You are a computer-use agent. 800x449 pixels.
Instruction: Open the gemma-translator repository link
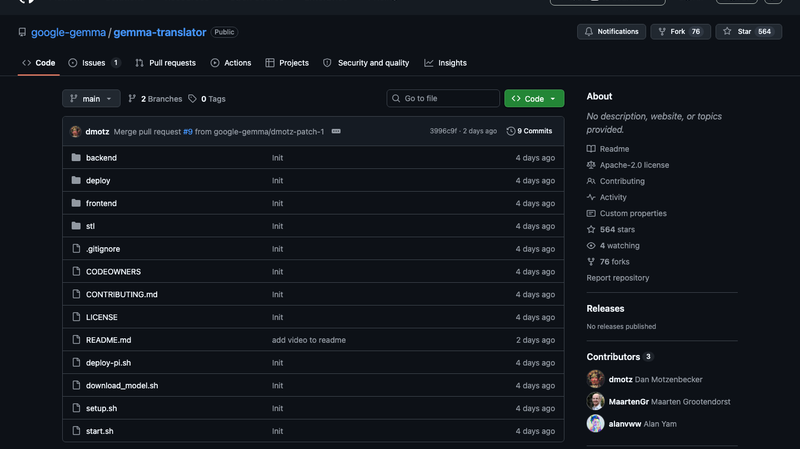pyautogui.click(x=160, y=32)
